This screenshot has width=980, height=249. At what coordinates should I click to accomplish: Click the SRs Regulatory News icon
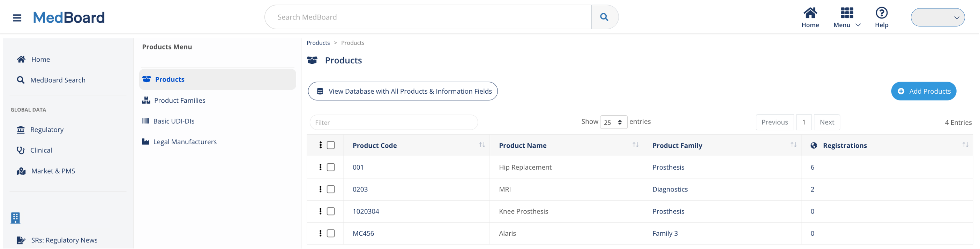(x=21, y=240)
